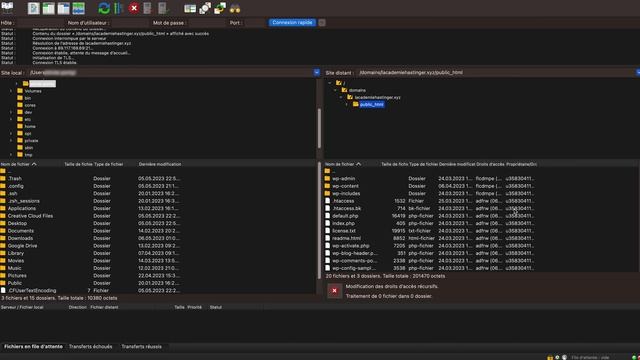The width and height of the screenshot is (640, 360).
Task: Expand the Volumes folder in local tree
Action: pyautogui.click(x=11, y=91)
